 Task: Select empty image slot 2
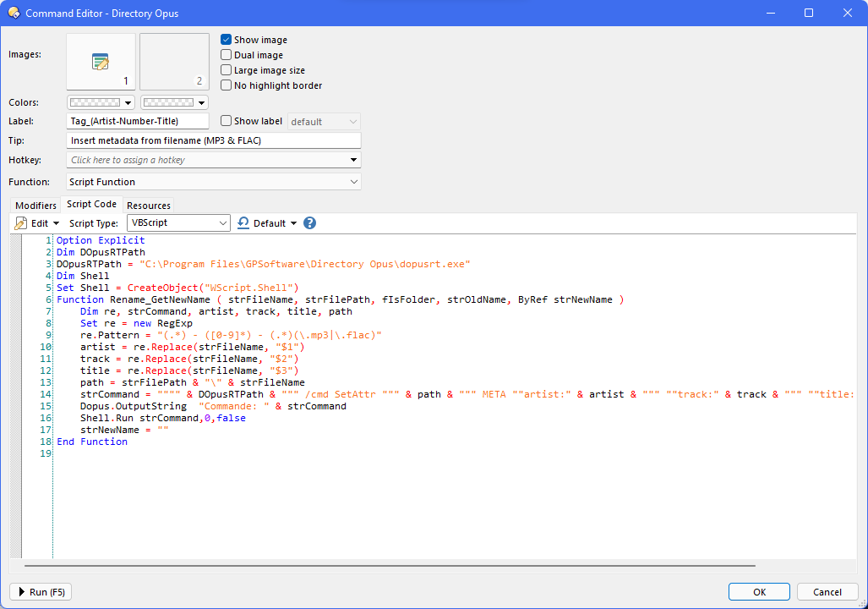174,62
